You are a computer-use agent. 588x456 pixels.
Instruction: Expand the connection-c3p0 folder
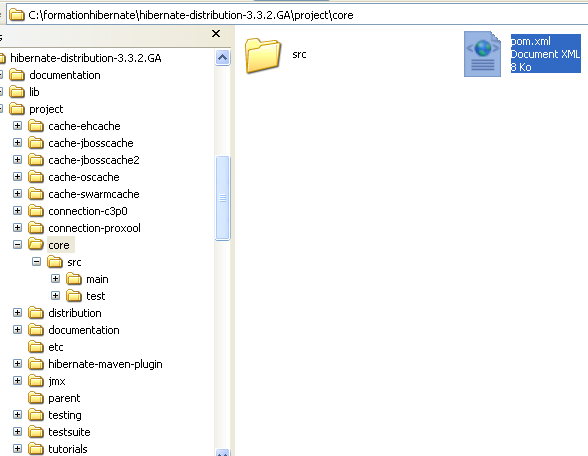pos(17,211)
